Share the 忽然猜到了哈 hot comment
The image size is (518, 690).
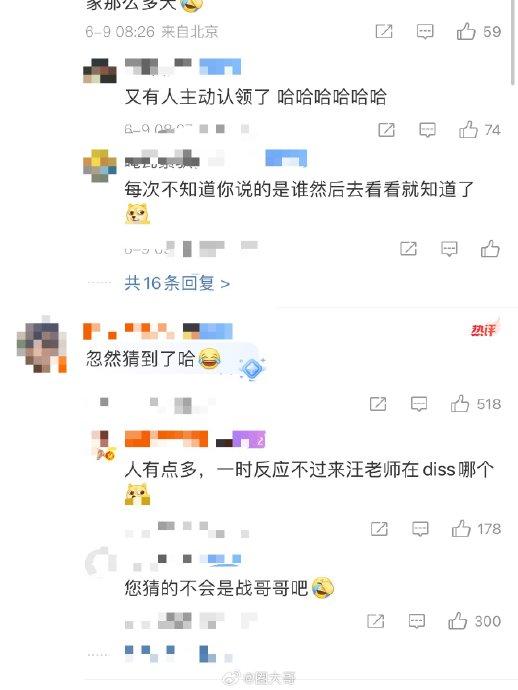(378, 404)
